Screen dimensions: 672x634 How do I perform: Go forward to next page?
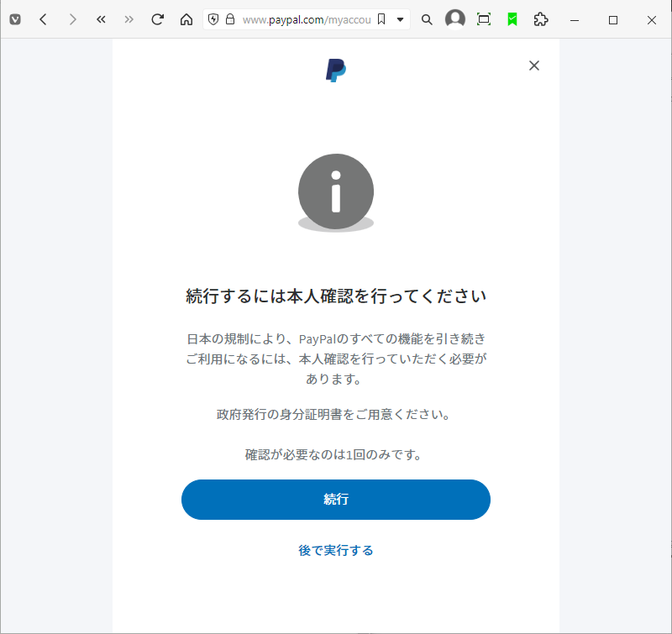tap(72, 19)
